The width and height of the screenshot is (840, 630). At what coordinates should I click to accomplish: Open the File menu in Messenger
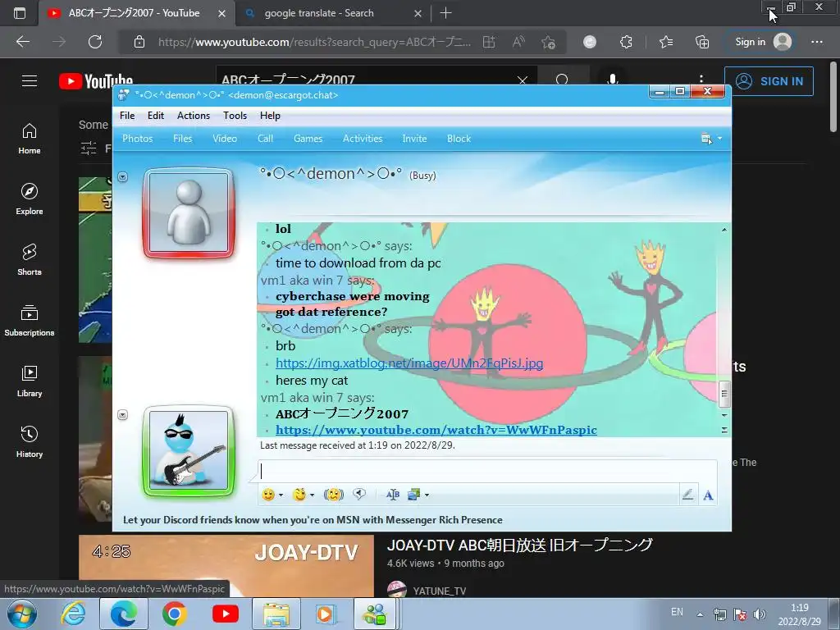pos(127,116)
